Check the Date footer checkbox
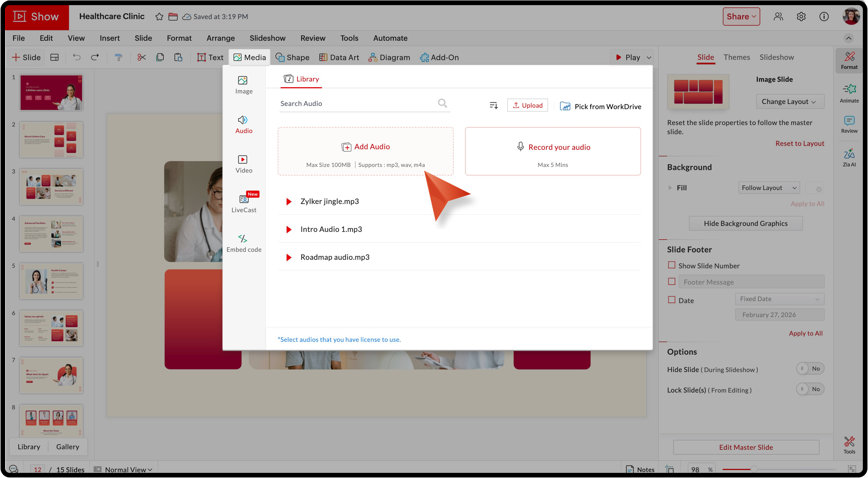This screenshot has height=478, width=868. (672, 300)
